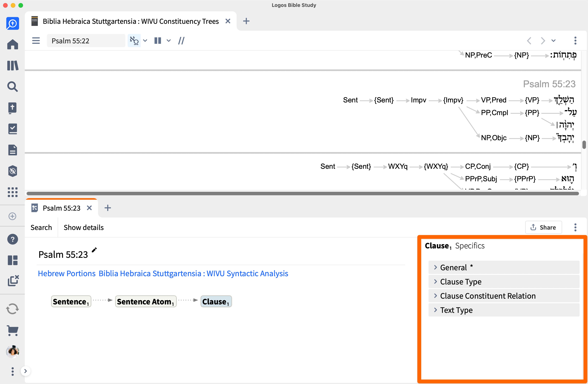This screenshot has height=384, width=588.
Task: Open the search assistant icon in sidebar
Action: point(13,23)
